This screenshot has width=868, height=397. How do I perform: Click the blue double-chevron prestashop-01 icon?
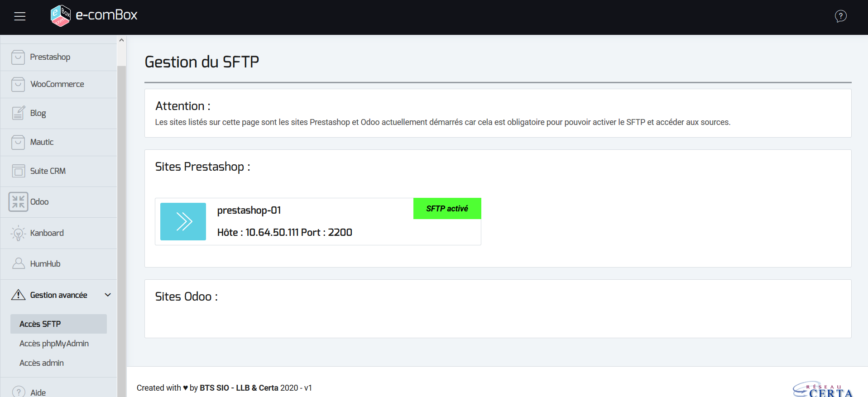click(183, 221)
